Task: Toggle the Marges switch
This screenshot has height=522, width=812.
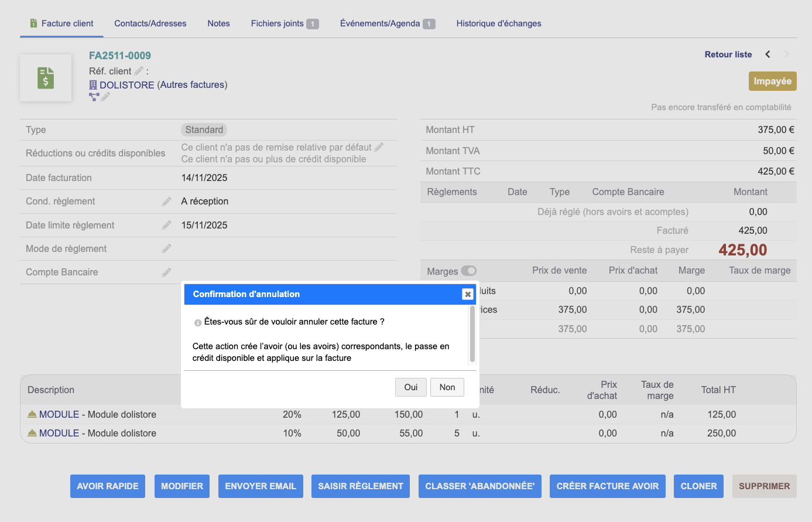Action: click(x=468, y=271)
